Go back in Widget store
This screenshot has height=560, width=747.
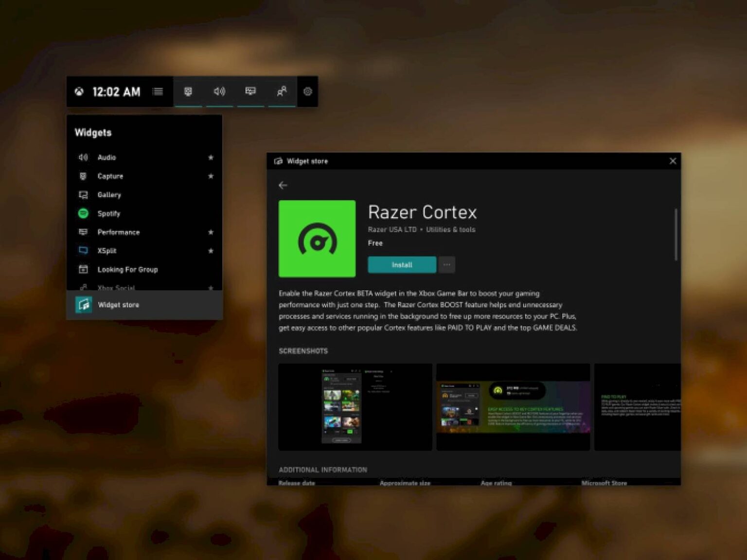(x=283, y=185)
